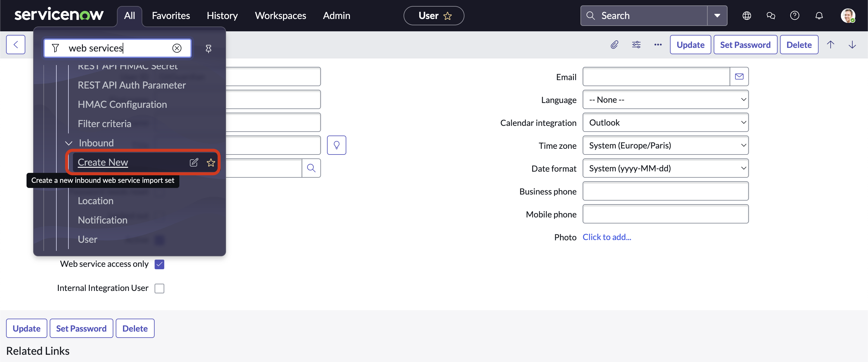The height and width of the screenshot is (362, 868).
Task: Click the attachment paperclip icon
Action: tap(615, 44)
